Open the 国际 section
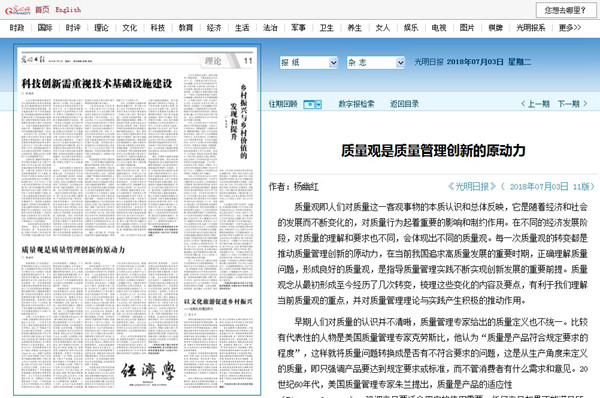Image resolution: width=600 pixels, height=398 pixels. pos(45,28)
